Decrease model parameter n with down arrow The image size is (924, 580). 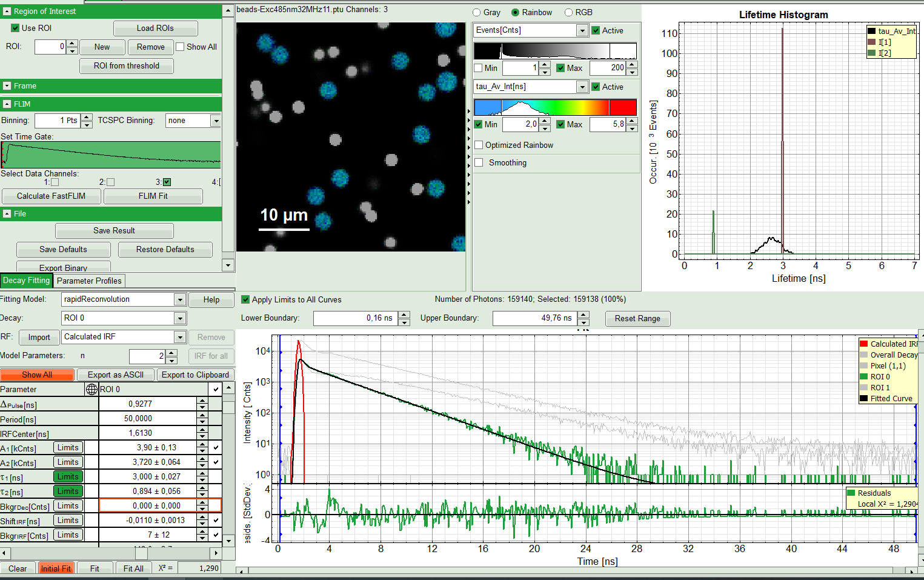[x=171, y=359]
